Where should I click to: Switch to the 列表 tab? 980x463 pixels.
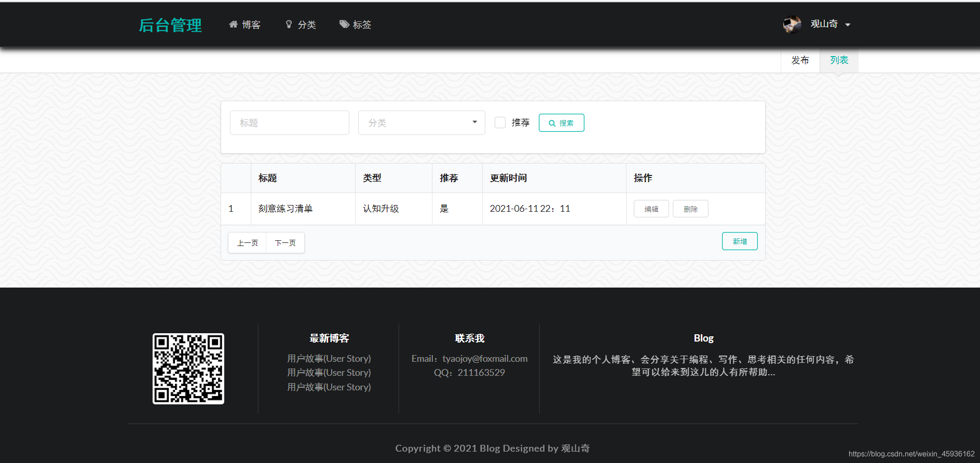click(839, 60)
